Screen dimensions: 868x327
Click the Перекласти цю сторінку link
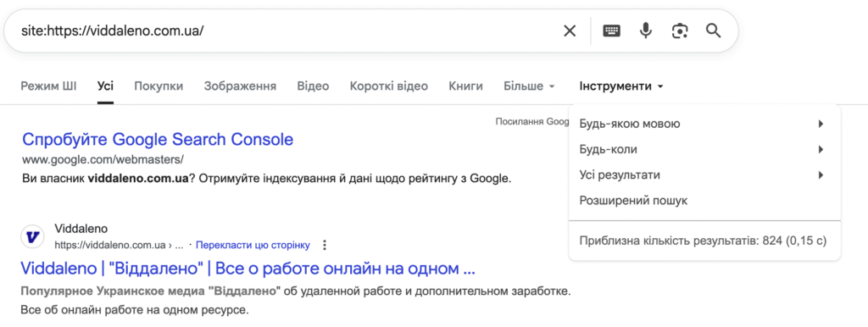click(x=253, y=245)
